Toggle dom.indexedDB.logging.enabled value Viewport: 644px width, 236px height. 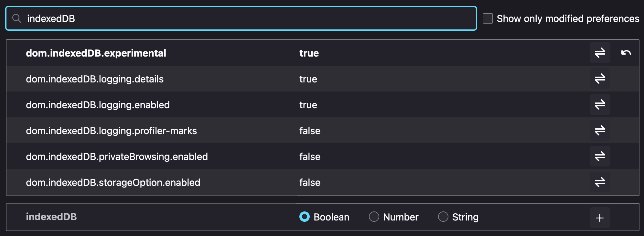click(600, 104)
